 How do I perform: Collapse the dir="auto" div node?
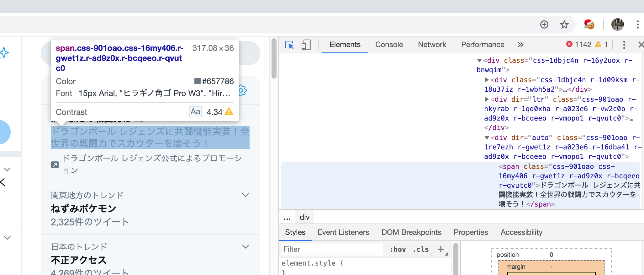pyautogui.click(x=487, y=138)
